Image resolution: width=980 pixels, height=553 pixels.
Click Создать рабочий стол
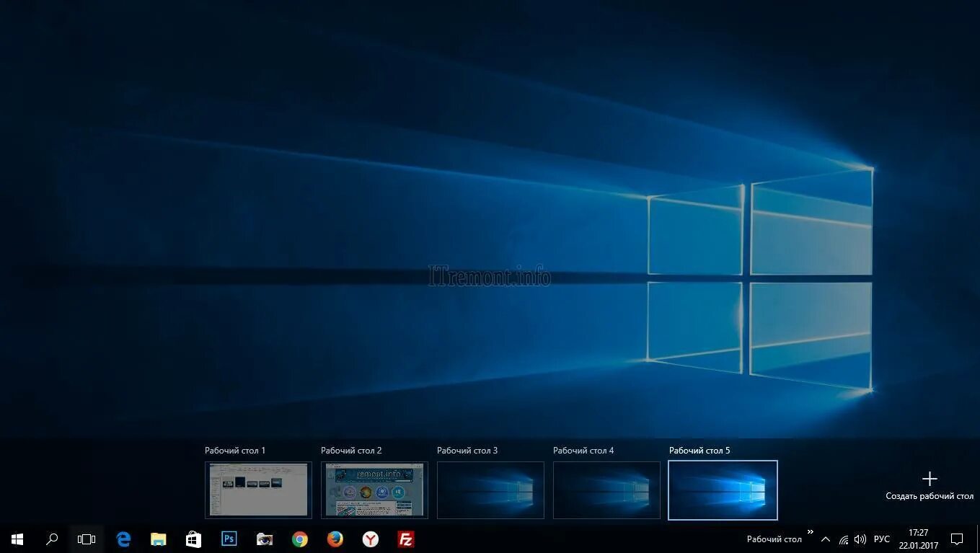pyautogui.click(x=930, y=487)
